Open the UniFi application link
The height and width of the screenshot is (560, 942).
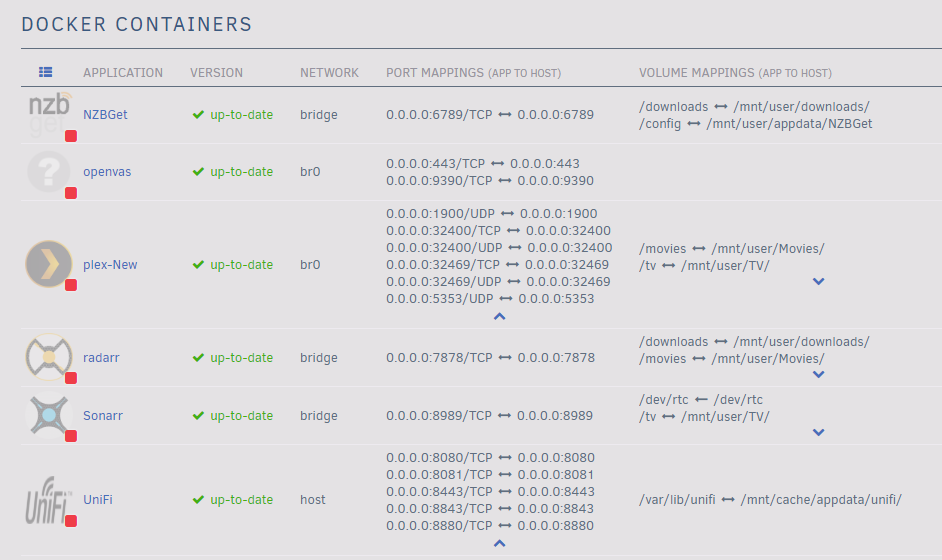pos(97,499)
